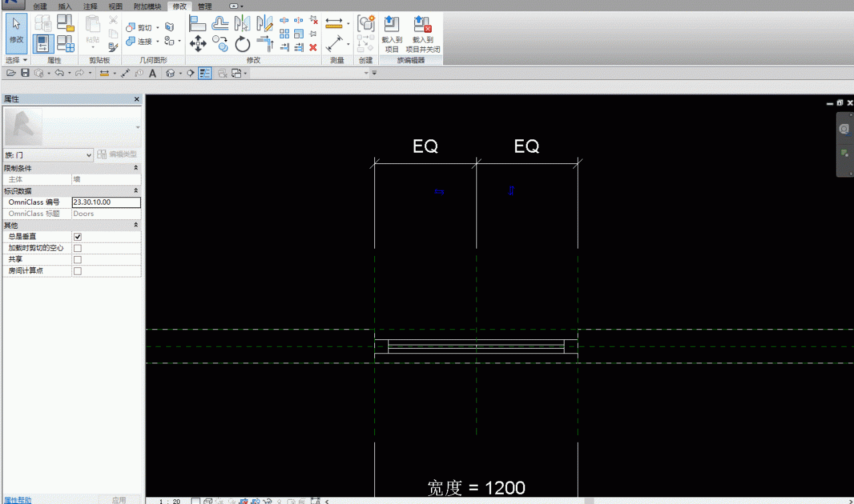Select the 宽度 = 1200 dimension label
This screenshot has width=854, height=504.
[x=476, y=488]
